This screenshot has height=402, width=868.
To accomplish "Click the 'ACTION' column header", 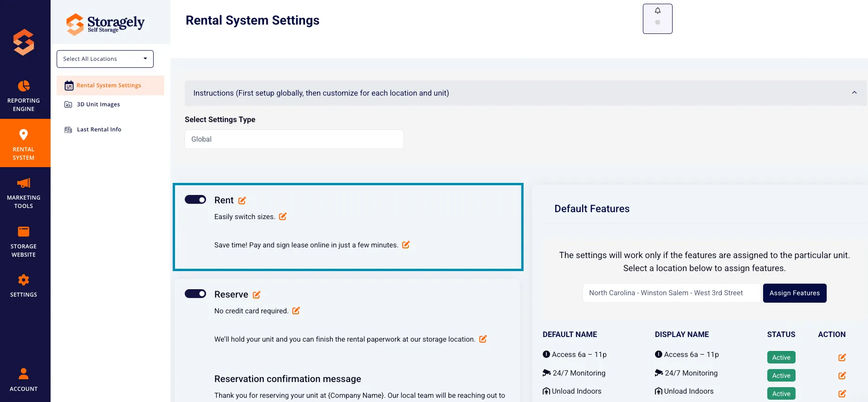I will point(832,334).
